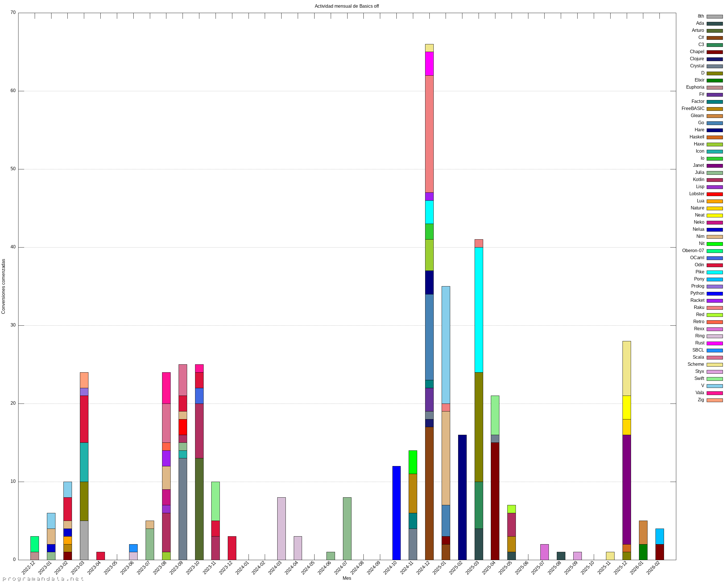Click the 2025-03 x-axis month label
This screenshot has height=582, width=728.
(472, 567)
